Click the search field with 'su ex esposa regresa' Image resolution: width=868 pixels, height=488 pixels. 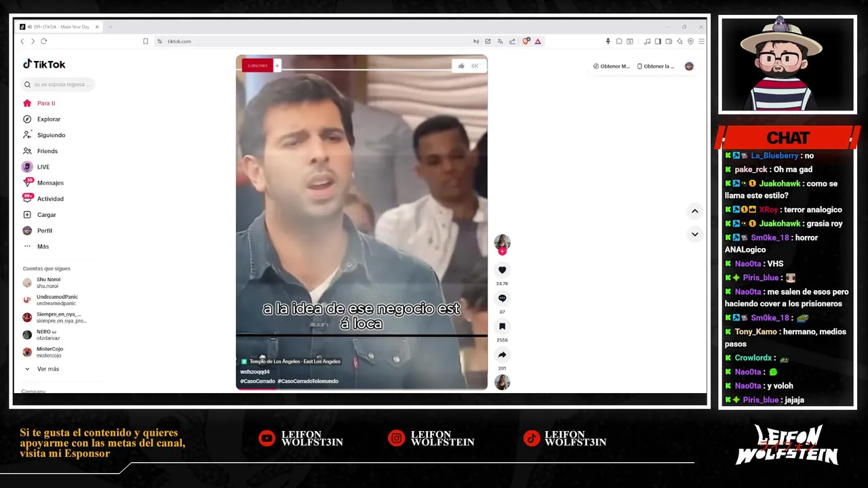[58, 85]
